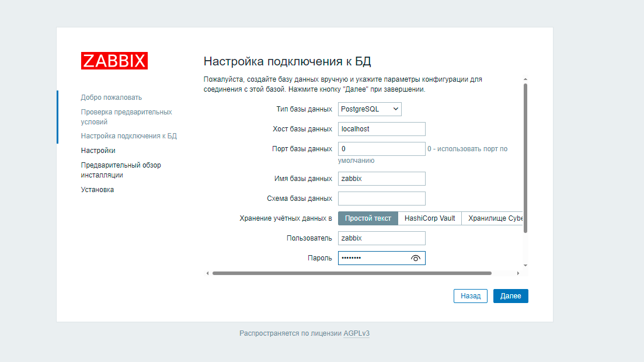Click the Тип базы данных label
This screenshot has width=644, height=362.
[x=304, y=109]
